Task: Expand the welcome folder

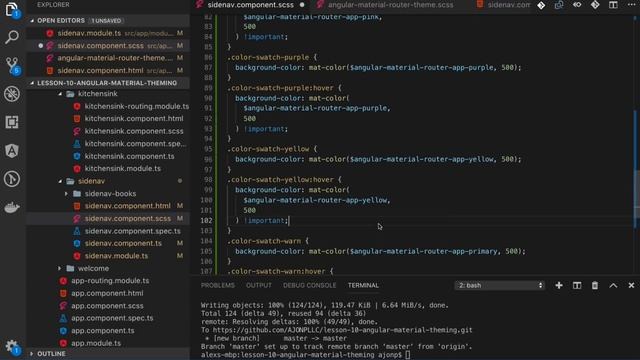Action: (x=60, y=268)
